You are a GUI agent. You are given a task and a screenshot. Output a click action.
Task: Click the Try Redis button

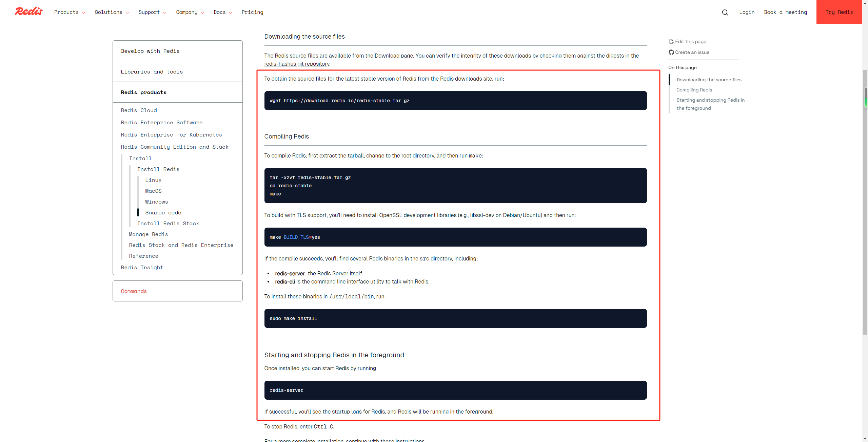pos(839,12)
